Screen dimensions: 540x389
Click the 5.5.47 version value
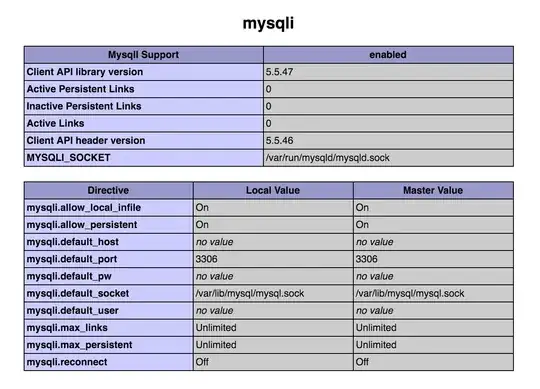coord(279,72)
